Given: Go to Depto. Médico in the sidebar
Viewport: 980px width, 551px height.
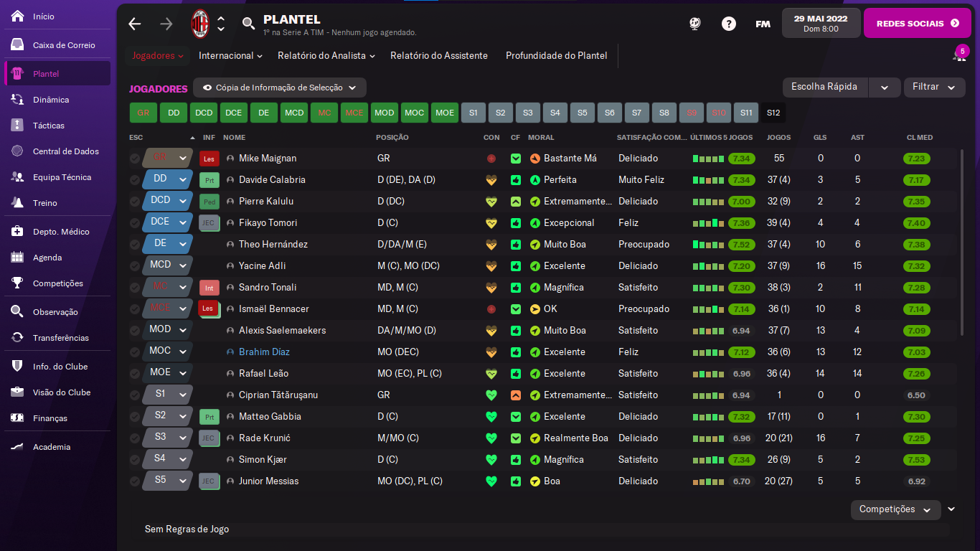Looking at the screenshot, I should (61, 232).
